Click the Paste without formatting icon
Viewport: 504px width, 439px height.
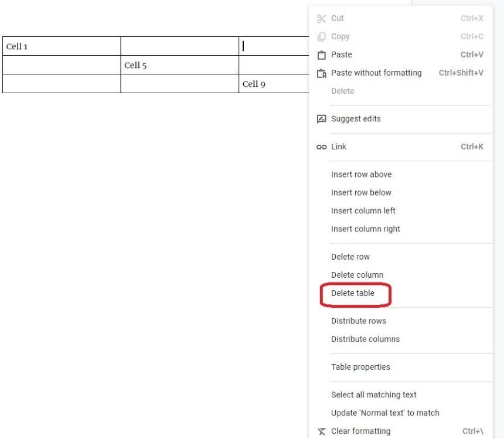pyautogui.click(x=321, y=73)
